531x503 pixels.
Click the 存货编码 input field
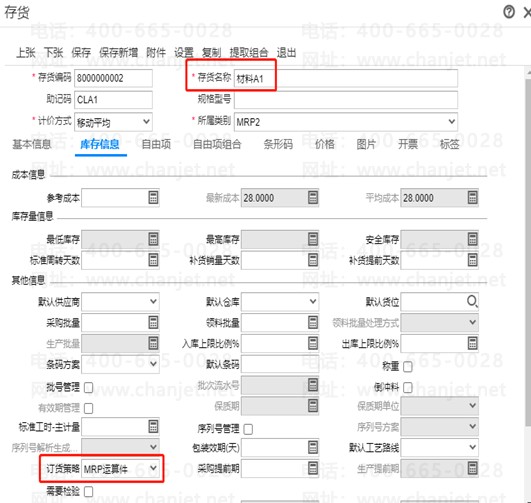tap(113, 78)
